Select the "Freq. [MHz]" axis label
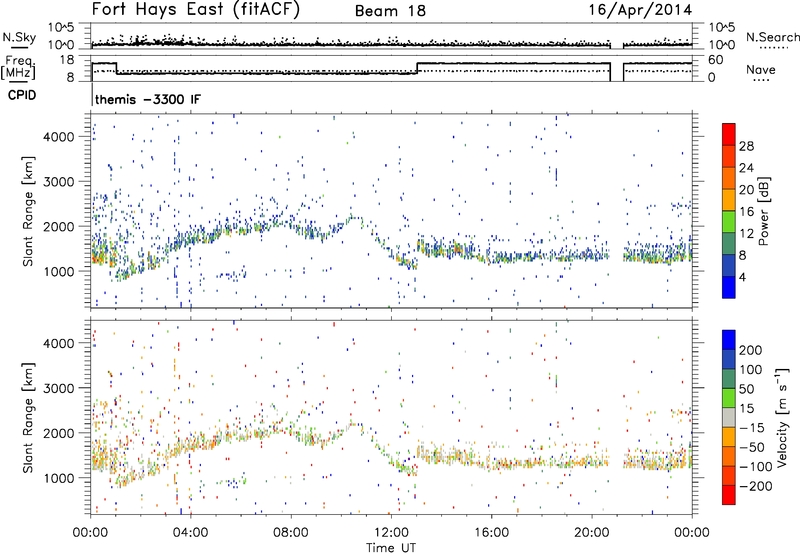This screenshot has width=800, height=554. (x=18, y=68)
